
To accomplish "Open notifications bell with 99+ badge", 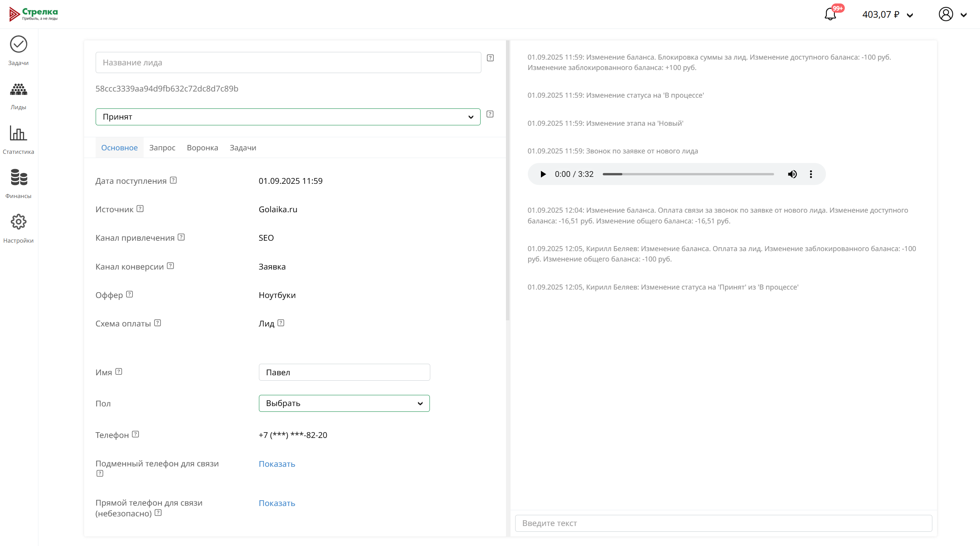I will point(830,14).
